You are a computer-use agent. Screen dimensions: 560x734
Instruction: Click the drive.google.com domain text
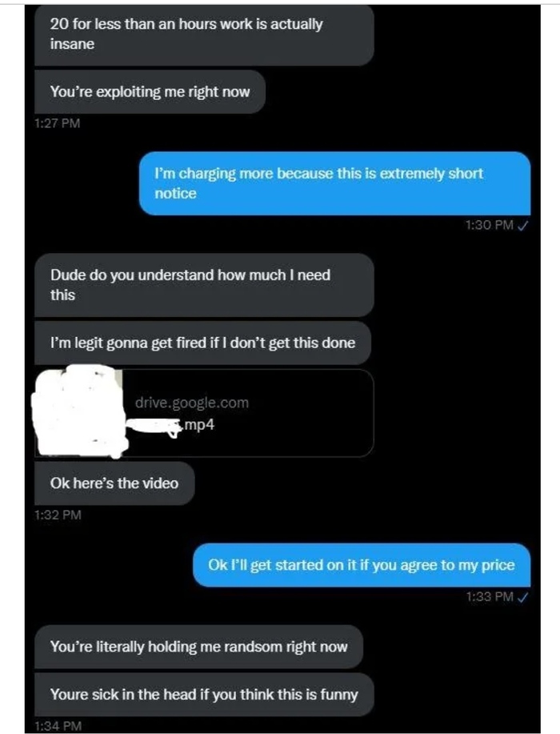coord(192,403)
